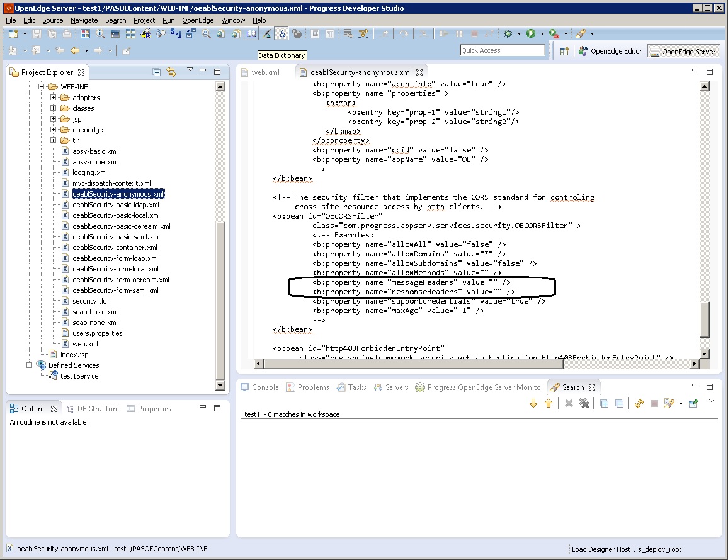Click the globe web browser icon
Screen dimensions: 728x560
pos(221,33)
